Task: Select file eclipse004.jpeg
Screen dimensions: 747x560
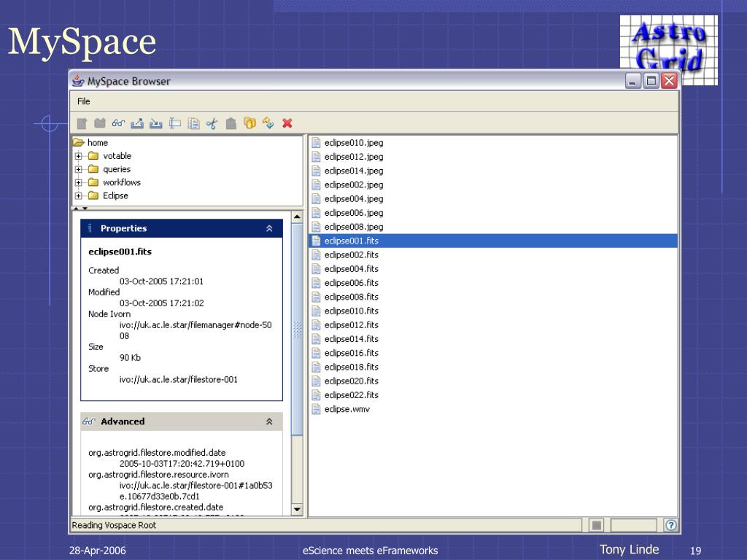Action: coord(354,198)
